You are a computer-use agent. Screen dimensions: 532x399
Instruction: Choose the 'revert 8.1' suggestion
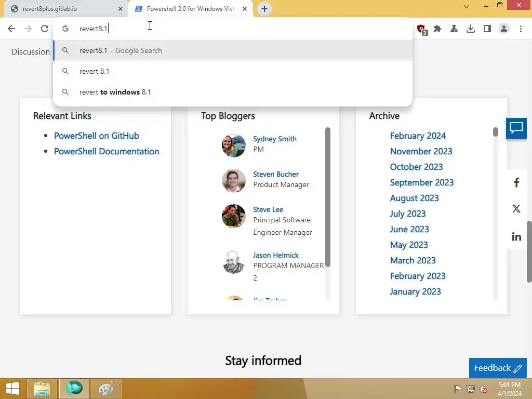(233, 71)
